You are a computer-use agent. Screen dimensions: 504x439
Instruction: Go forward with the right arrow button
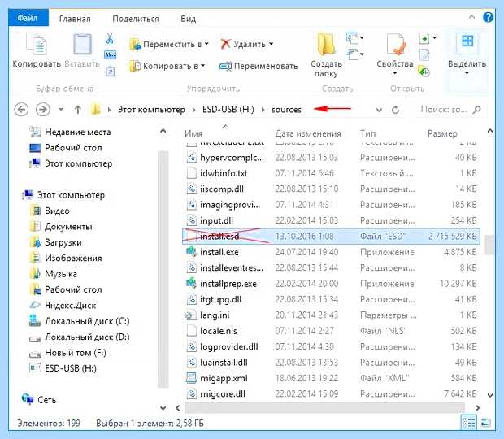pyautogui.click(x=43, y=110)
